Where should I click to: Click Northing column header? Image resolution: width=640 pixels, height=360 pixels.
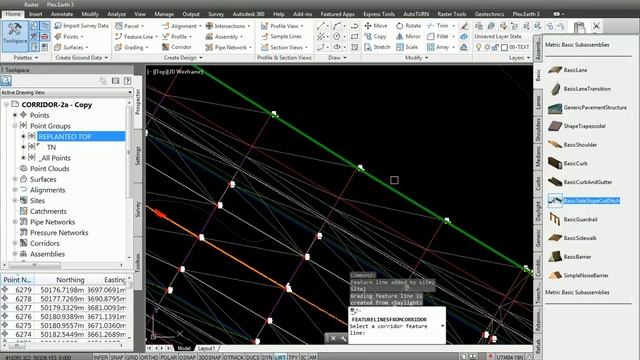tap(70, 280)
